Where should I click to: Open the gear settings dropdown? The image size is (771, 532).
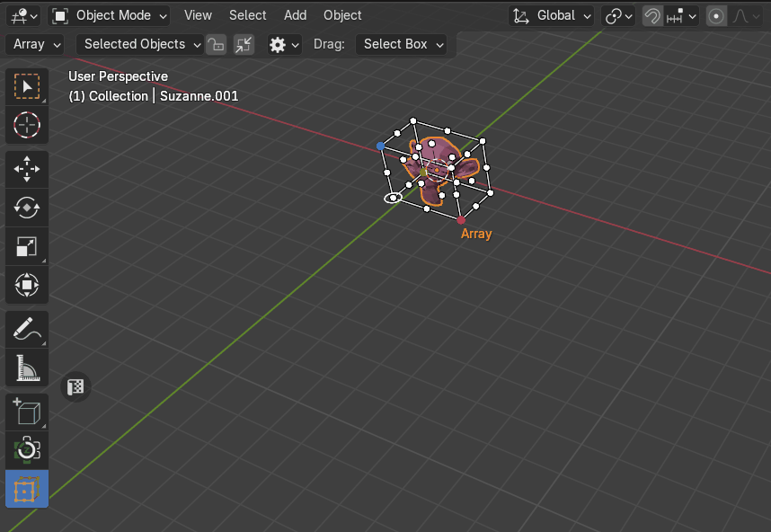pos(284,45)
